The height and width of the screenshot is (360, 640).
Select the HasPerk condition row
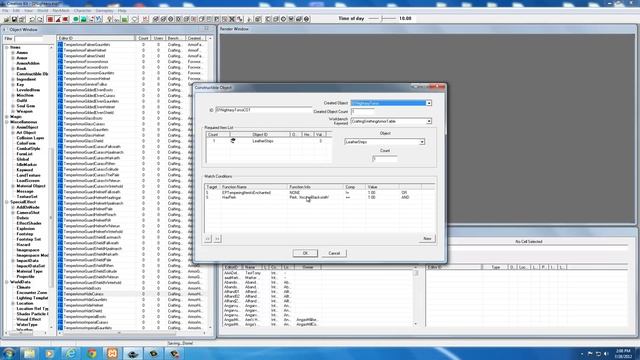(319, 197)
